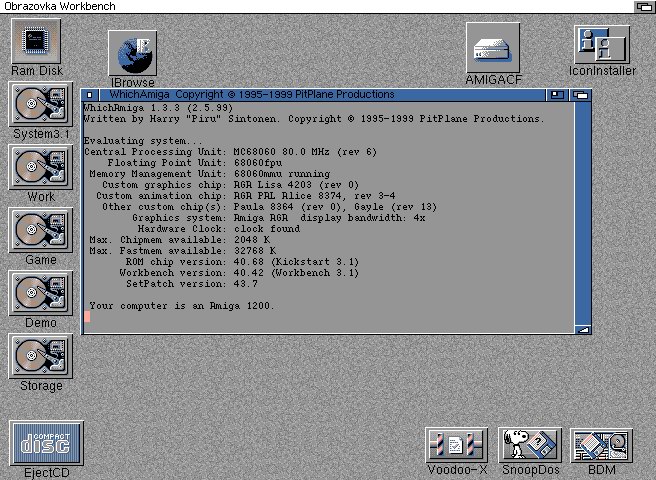Viewport: 656px width, 480px height.
Task: Click the Workbench screen depth gadget
Action: coord(644,6)
